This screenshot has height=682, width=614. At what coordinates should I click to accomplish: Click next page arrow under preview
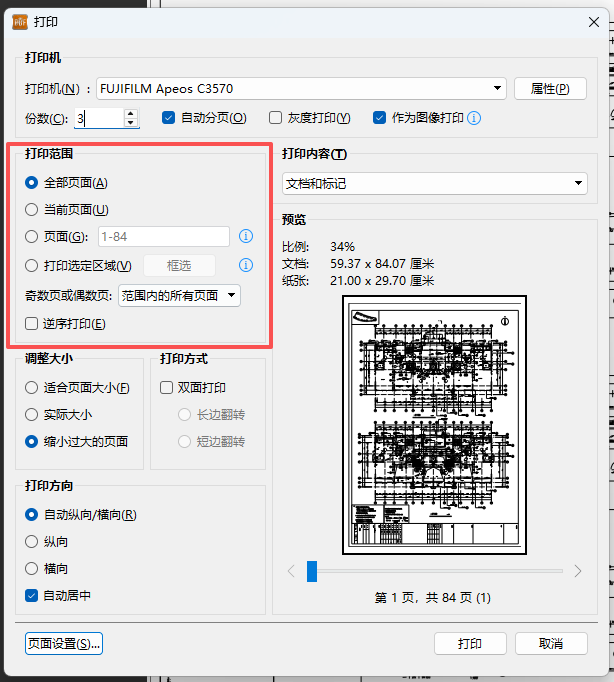577,571
